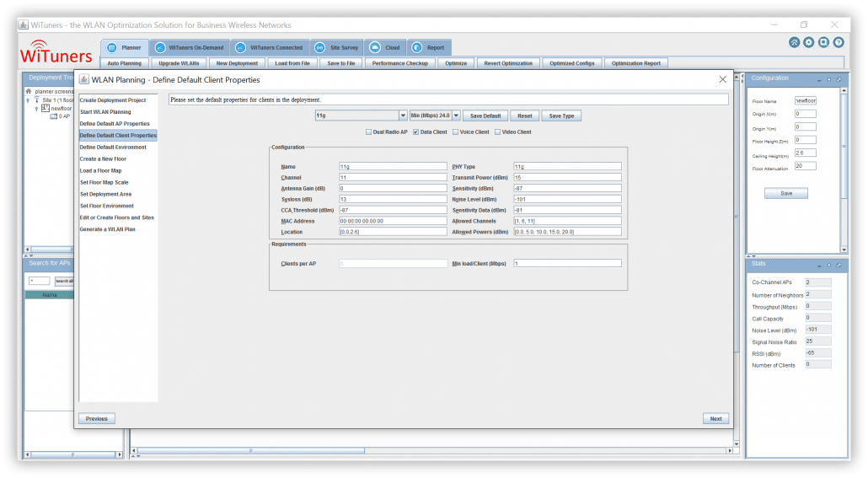This screenshot has height=478, width=868.
Task: Open the Planner tab
Action: [x=125, y=48]
